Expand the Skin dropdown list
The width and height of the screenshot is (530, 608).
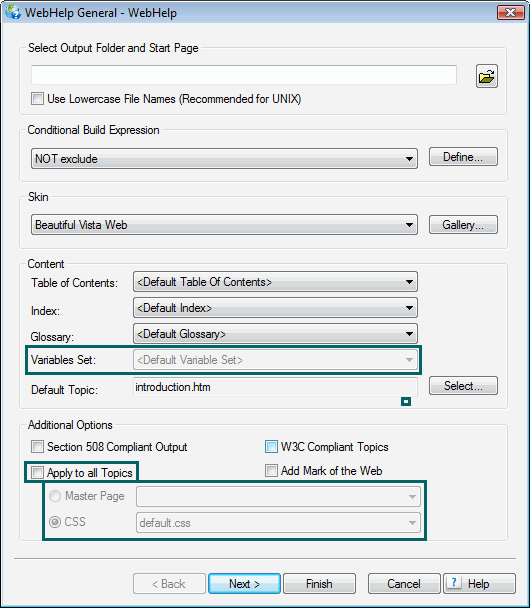pos(224,225)
